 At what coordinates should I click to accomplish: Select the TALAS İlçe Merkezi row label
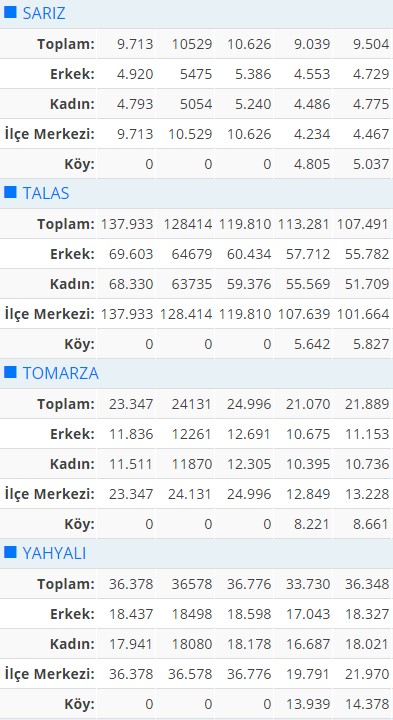50,314
